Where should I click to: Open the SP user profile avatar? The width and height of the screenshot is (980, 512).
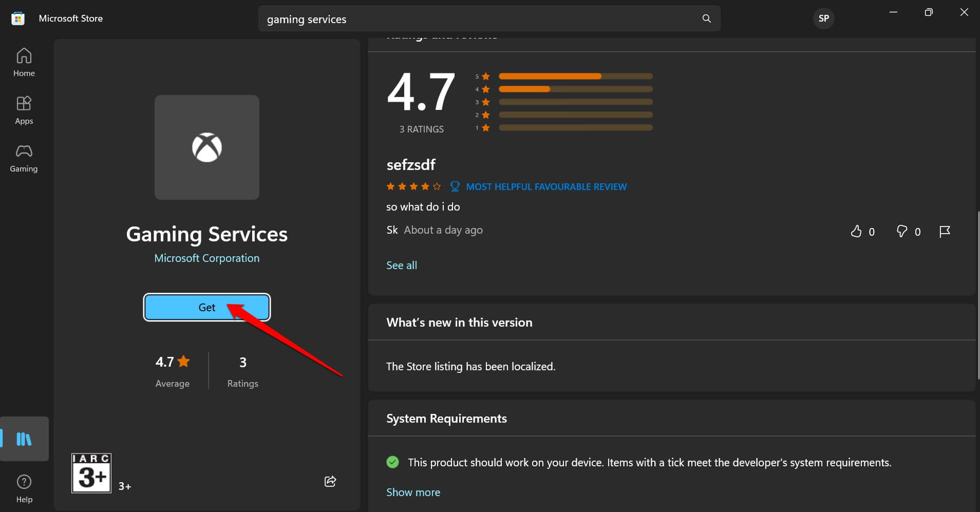(823, 18)
